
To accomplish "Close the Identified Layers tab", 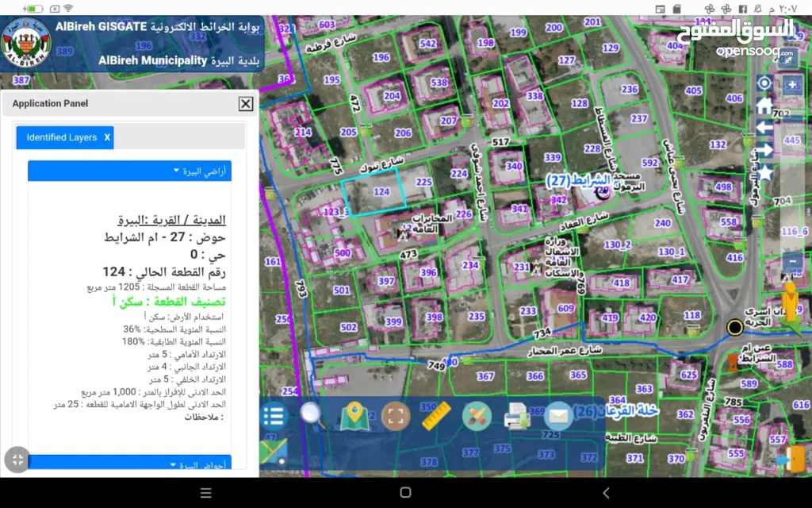I will click(107, 137).
